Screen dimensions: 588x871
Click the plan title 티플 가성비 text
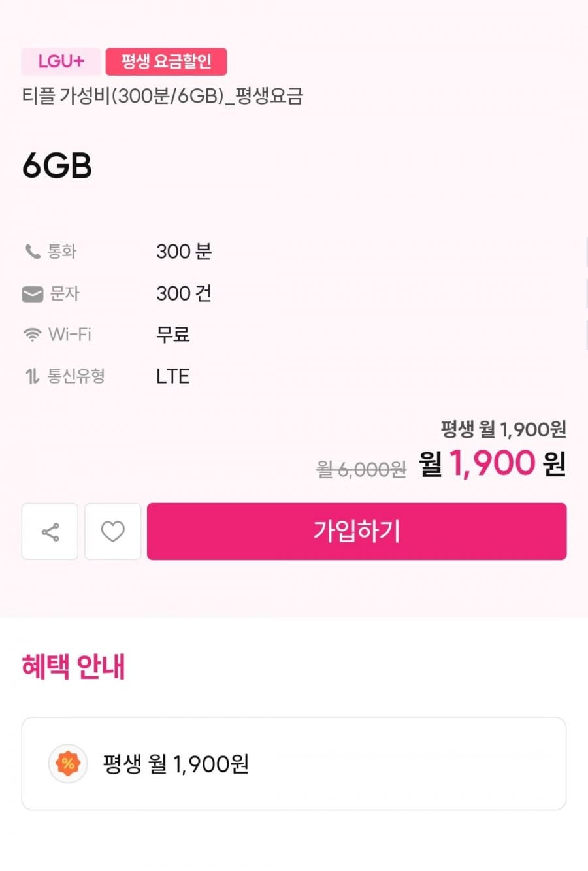(163, 97)
